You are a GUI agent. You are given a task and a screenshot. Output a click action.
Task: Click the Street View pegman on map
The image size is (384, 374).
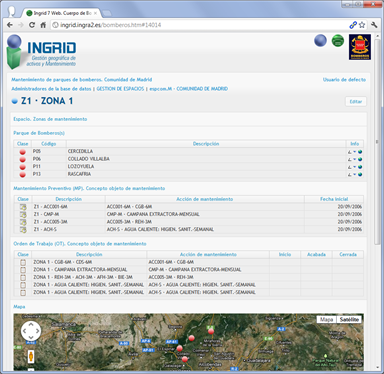coord(31,357)
